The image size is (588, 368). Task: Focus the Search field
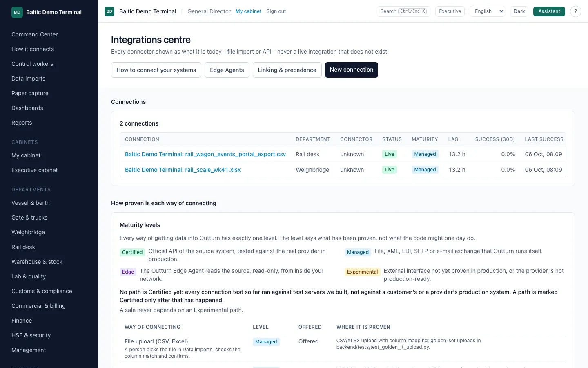403,11
